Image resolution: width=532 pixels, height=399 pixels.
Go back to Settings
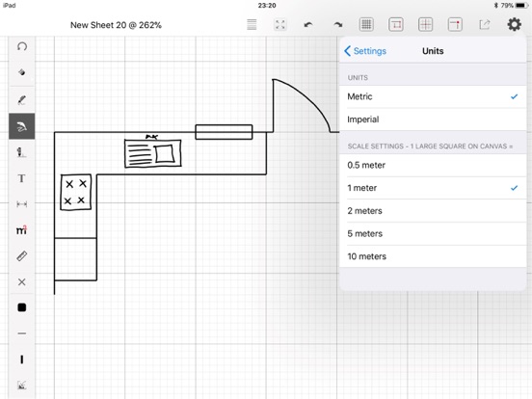[x=365, y=51]
